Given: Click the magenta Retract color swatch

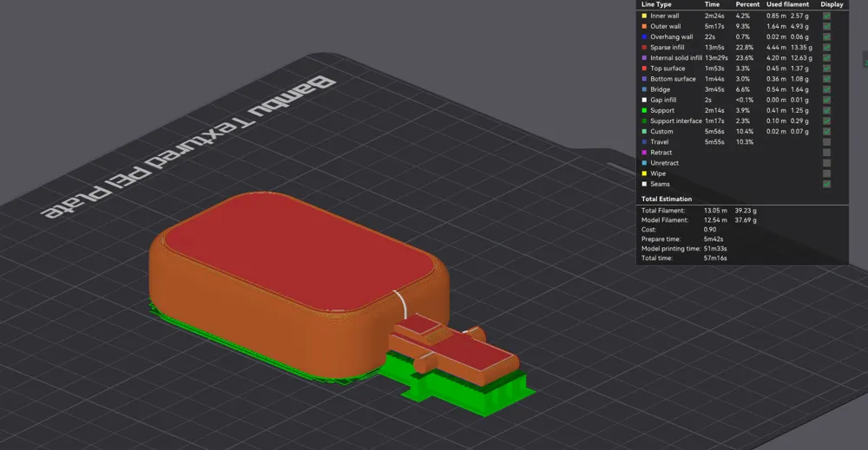Looking at the screenshot, I should 644,153.
